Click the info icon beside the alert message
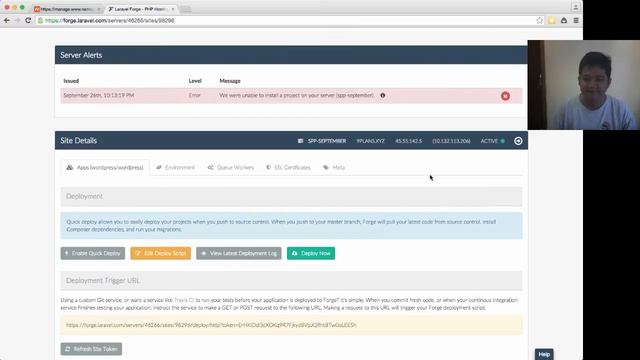The image size is (640, 360). pyautogui.click(x=382, y=95)
